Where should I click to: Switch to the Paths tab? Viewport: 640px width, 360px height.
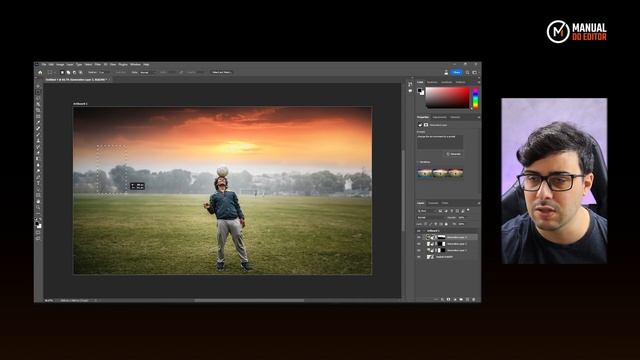(x=445, y=203)
